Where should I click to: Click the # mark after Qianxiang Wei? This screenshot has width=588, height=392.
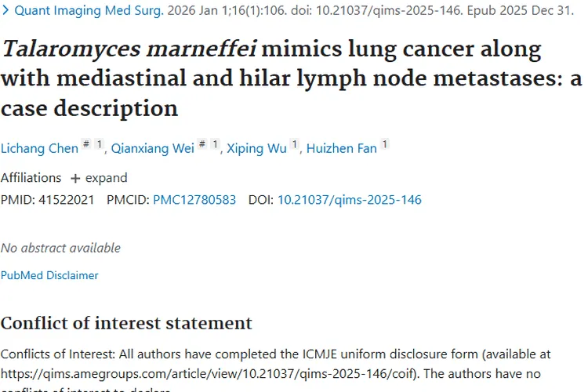pos(201,144)
